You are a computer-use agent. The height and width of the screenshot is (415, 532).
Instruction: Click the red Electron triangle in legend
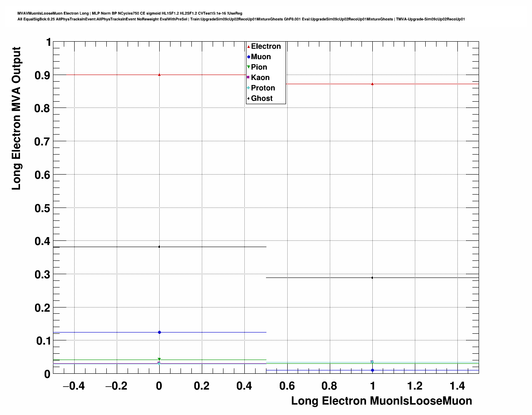(248, 47)
